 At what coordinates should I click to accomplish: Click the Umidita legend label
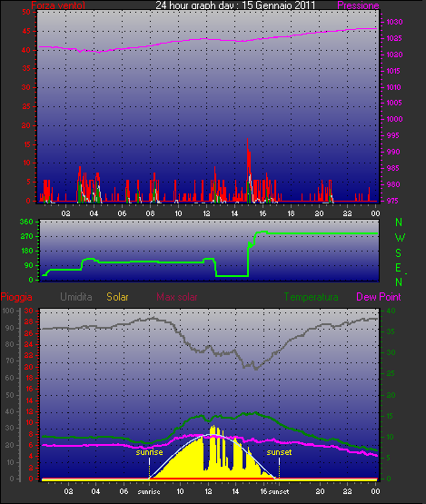(x=76, y=297)
